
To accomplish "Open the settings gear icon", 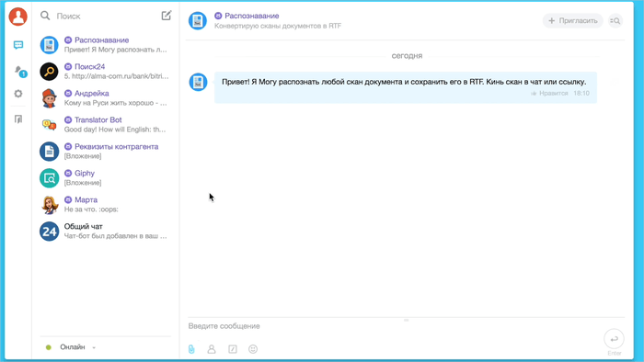I will click(18, 94).
